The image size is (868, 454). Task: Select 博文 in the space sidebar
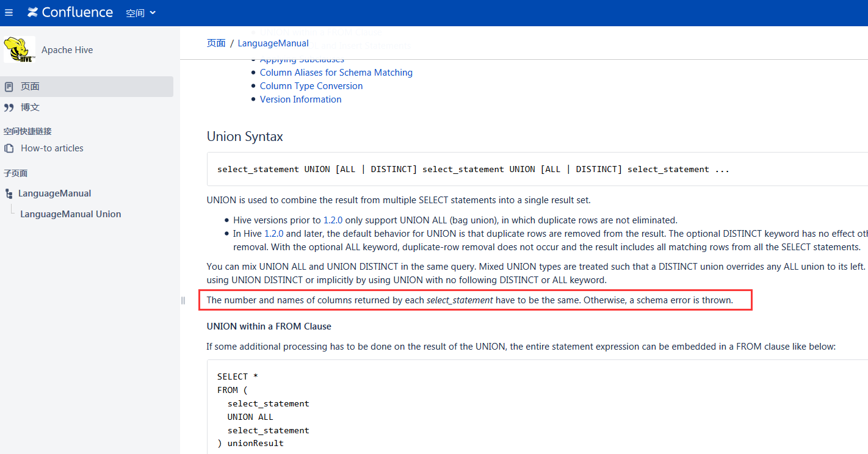[29, 107]
